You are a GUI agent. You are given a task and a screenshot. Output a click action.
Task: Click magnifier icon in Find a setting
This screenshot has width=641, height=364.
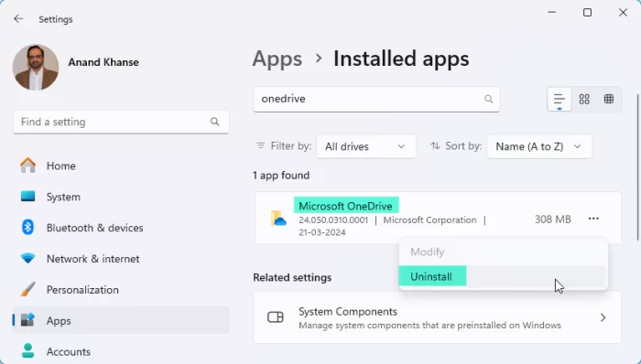(214, 122)
